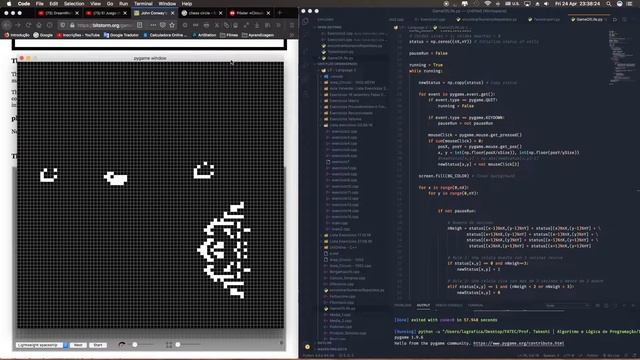The image size is (640, 360).
Task: Click the large symmetric pattern in pygame grid
Action: (224, 250)
